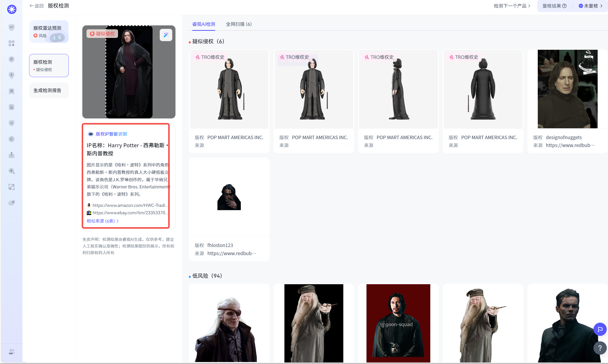The height and width of the screenshot is (364, 608).
Task: Open the designofnuggets Snape portrait thumbnail
Action: tap(567, 89)
